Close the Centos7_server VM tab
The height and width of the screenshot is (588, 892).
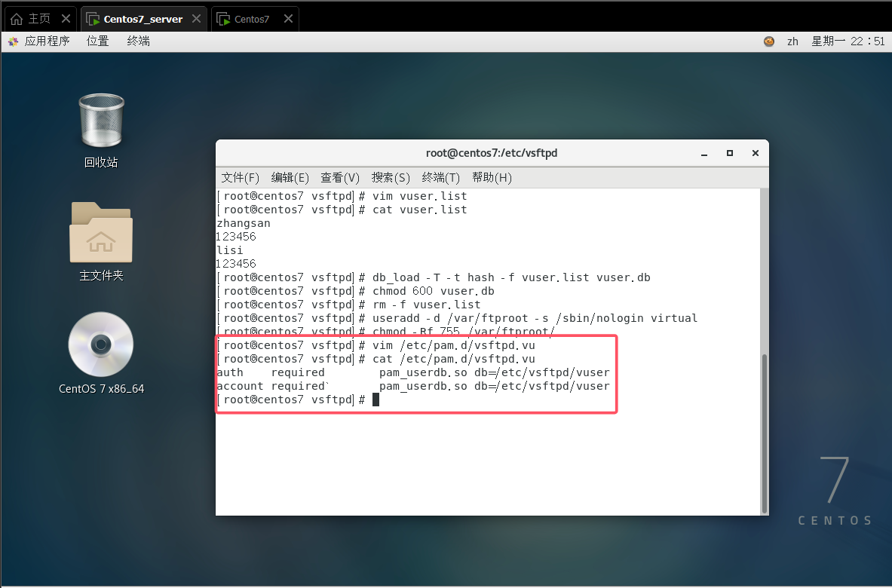click(198, 19)
